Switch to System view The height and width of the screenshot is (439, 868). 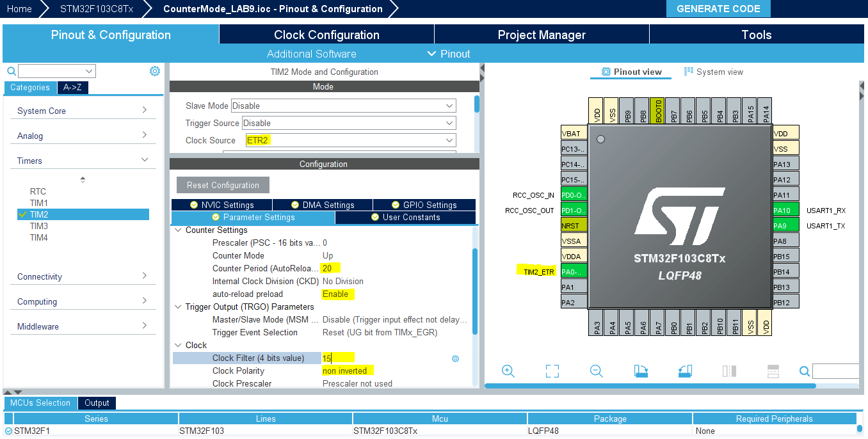[x=714, y=72]
